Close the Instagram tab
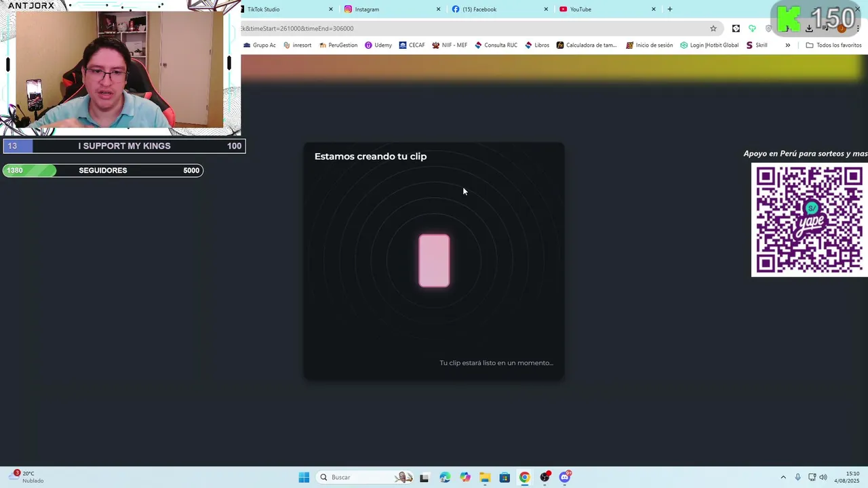The image size is (868, 488). point(438,9)
